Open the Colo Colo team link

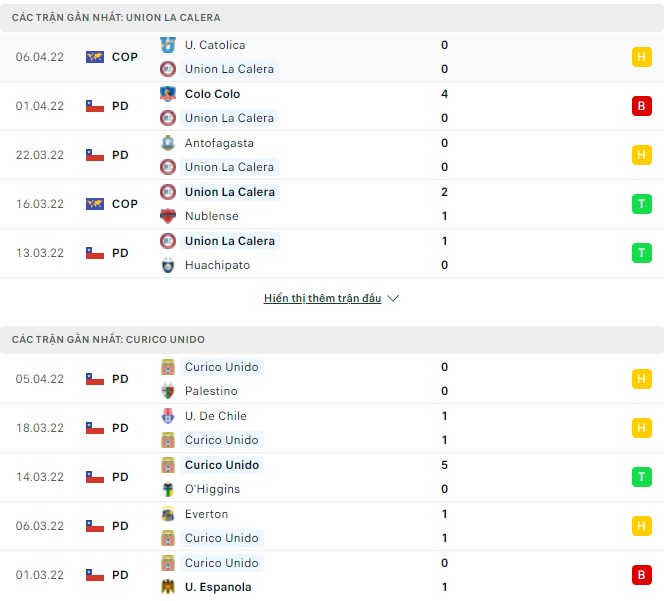(212, 94)
